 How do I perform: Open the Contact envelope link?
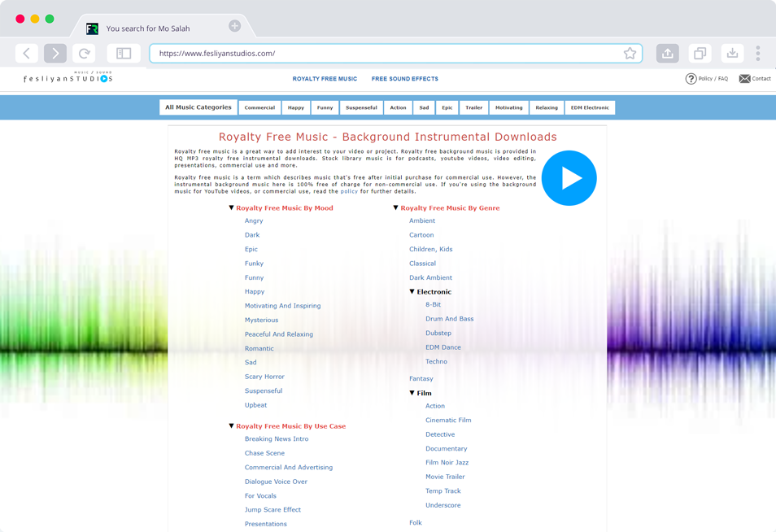coord(754,79)
